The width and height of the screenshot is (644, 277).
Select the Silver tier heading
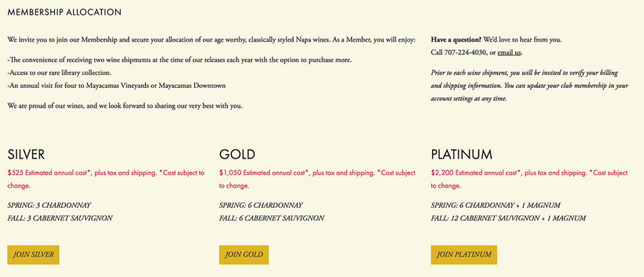(x=26, y=155)
